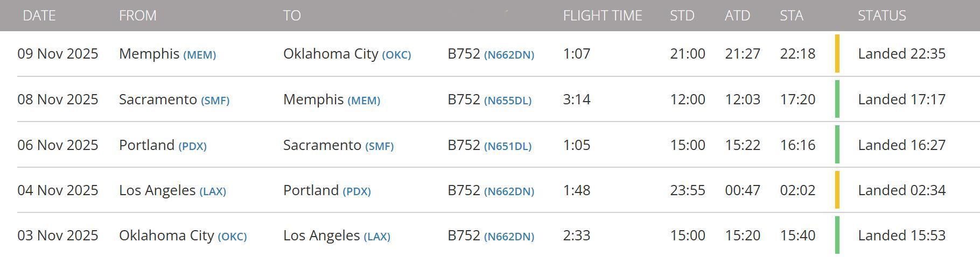Screen dimensions: 980x257
Task: Select the FLIGHT TIME column header
Action: coord(603,16)
